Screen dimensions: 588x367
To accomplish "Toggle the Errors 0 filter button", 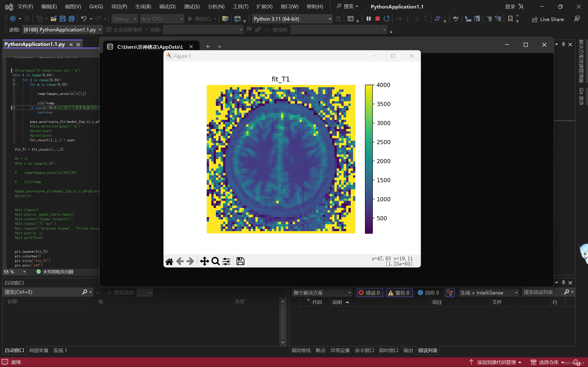I will tap(370, 293).
